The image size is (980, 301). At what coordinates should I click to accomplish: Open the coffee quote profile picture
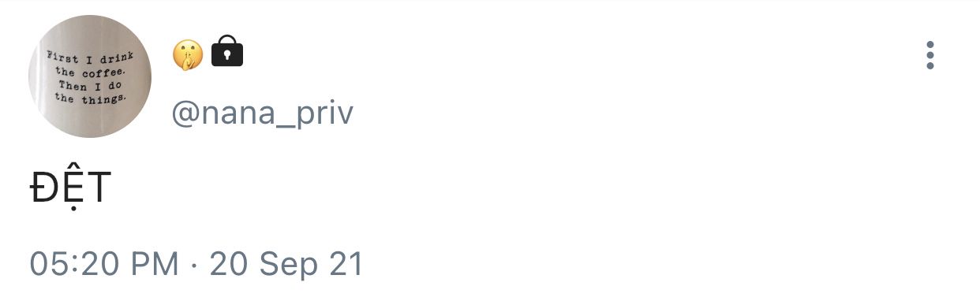click(x=90, y=76)
